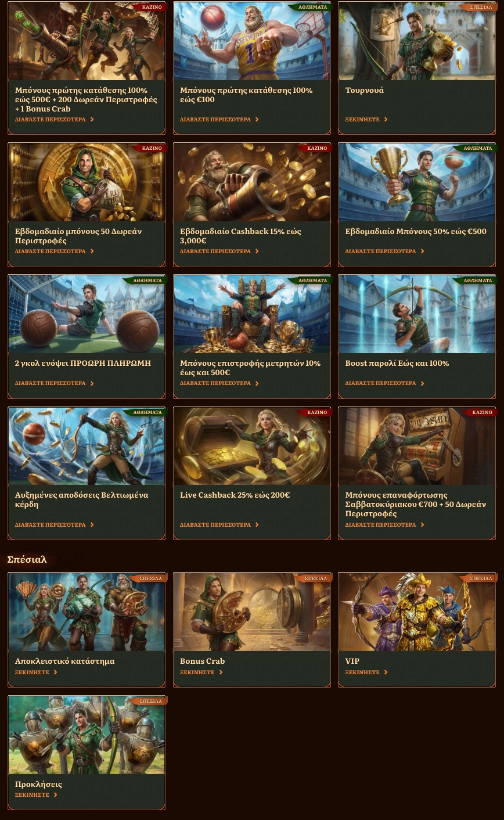Open the VIP golden archer image

click(417, 612)
